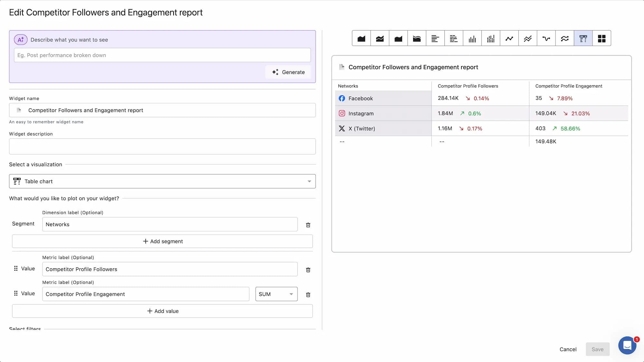Screen dimensions: 644x362
Task: Delete the Networks segment with trash icon
Action: click(308, 225)
